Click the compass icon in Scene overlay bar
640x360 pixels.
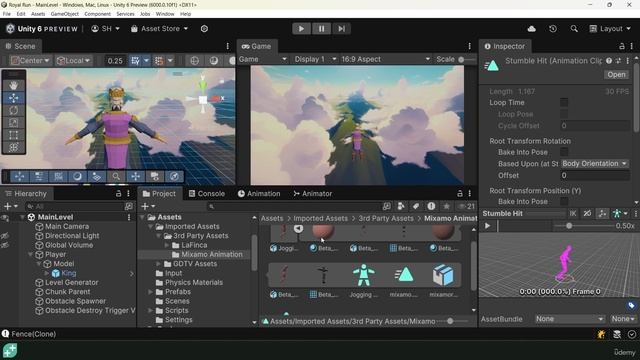(x=174, y=176)
